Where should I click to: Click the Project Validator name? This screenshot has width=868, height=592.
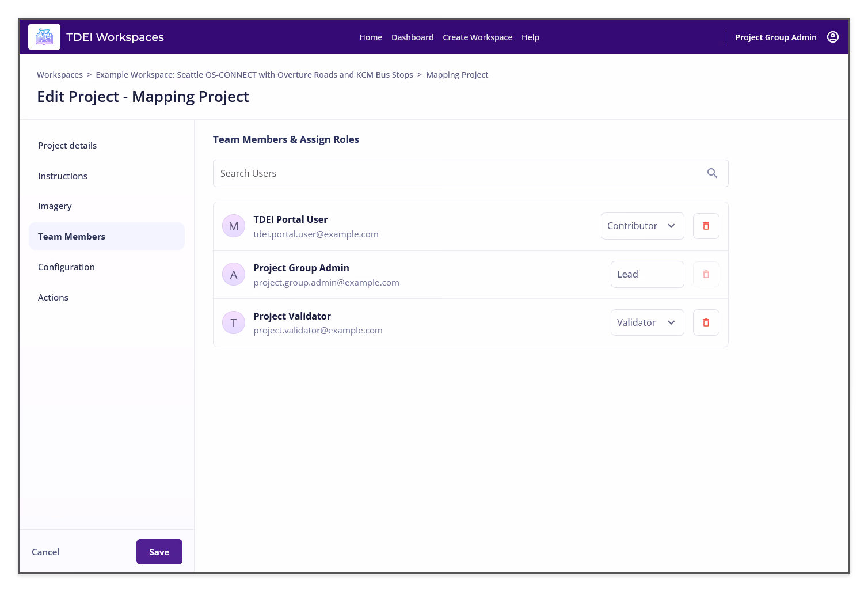click(292, 316)
